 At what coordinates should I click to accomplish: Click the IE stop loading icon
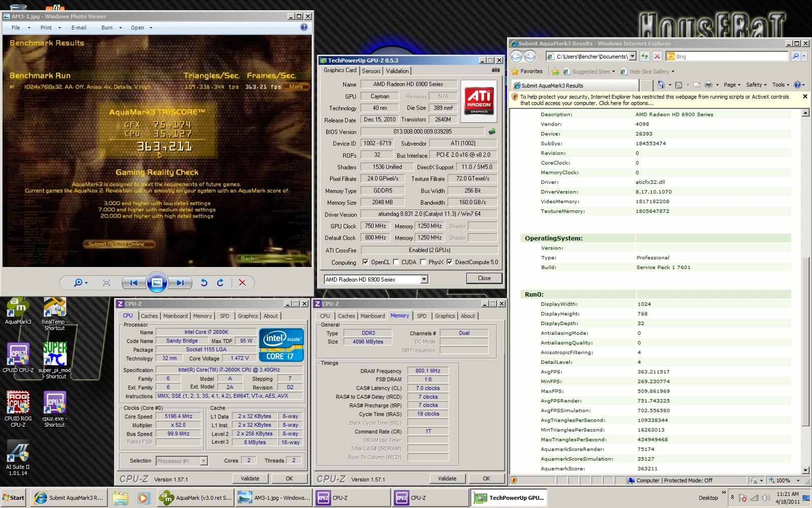(657, 56)
